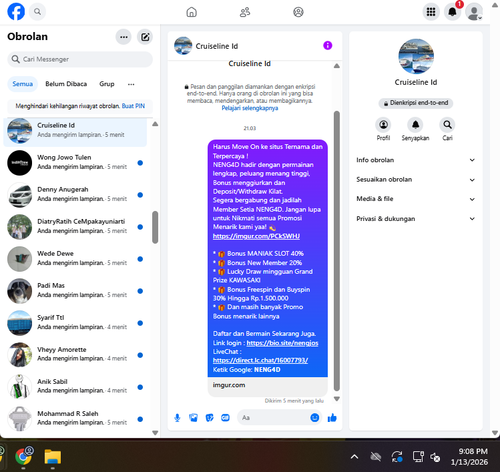
Task: Open File Explorer in the taskbar
Action: [53, 457]
